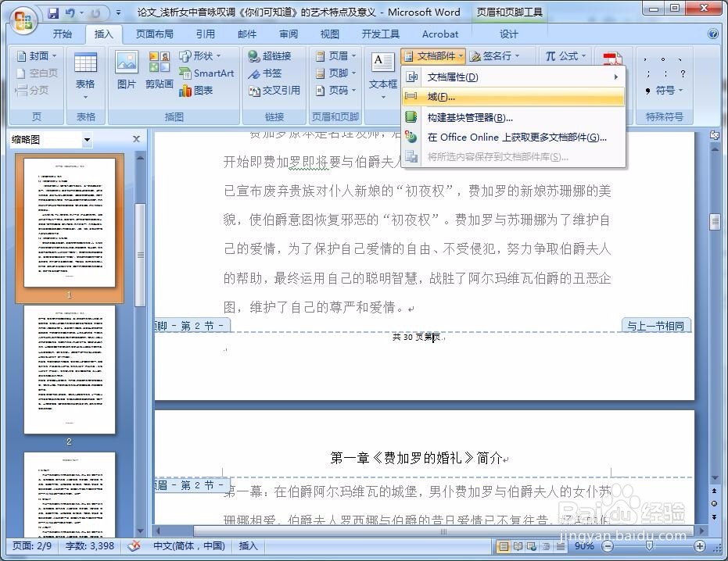Click language status 中文(简体, 中国)

click(x=189, y=545)
